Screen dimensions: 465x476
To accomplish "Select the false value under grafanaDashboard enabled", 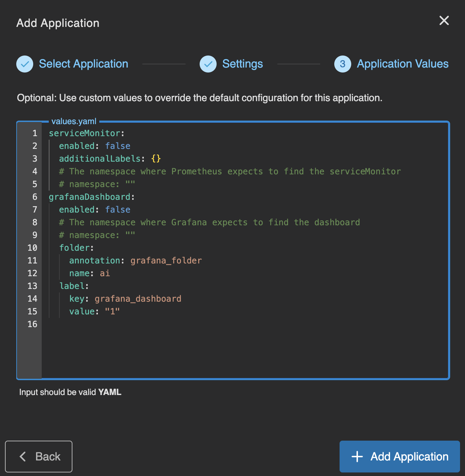I will [118, 209].
